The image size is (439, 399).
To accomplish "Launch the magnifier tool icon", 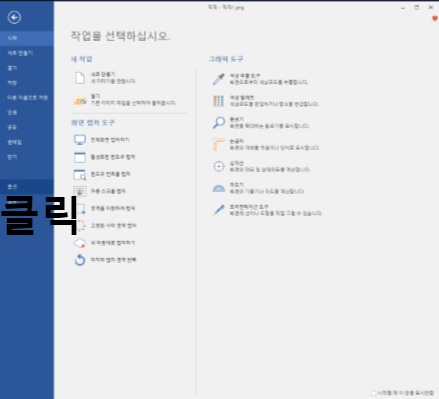I will (x=219, y=123).
